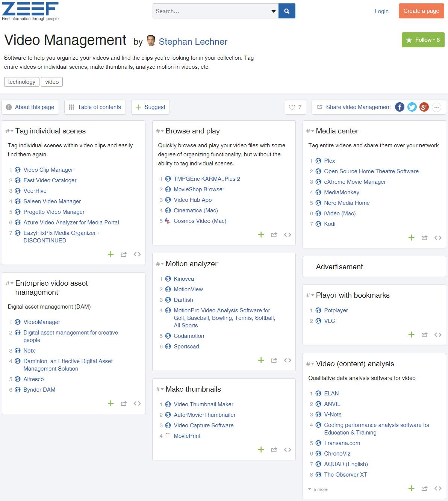Open About this page
Screen dimensions: 448x501
tap(30, 107)
